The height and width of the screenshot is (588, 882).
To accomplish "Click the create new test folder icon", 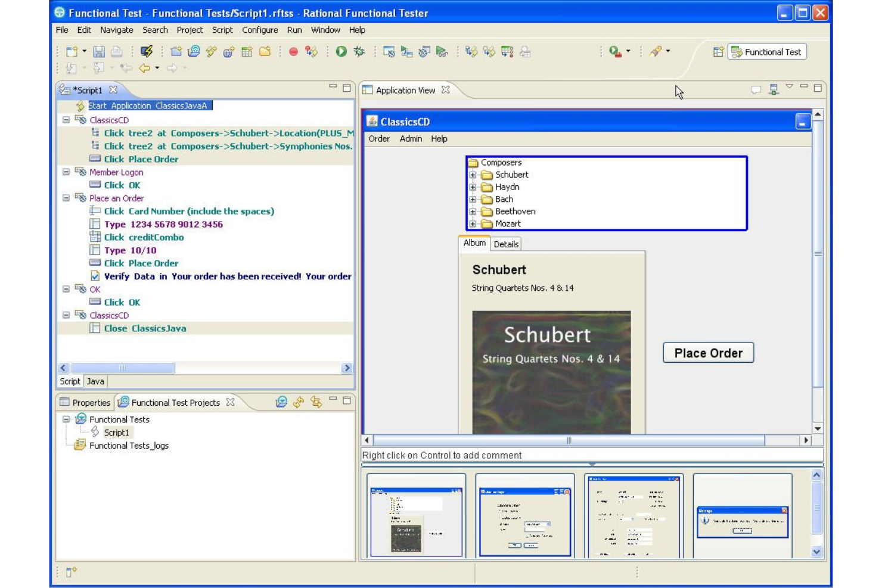I will click(x=265, y=52).
